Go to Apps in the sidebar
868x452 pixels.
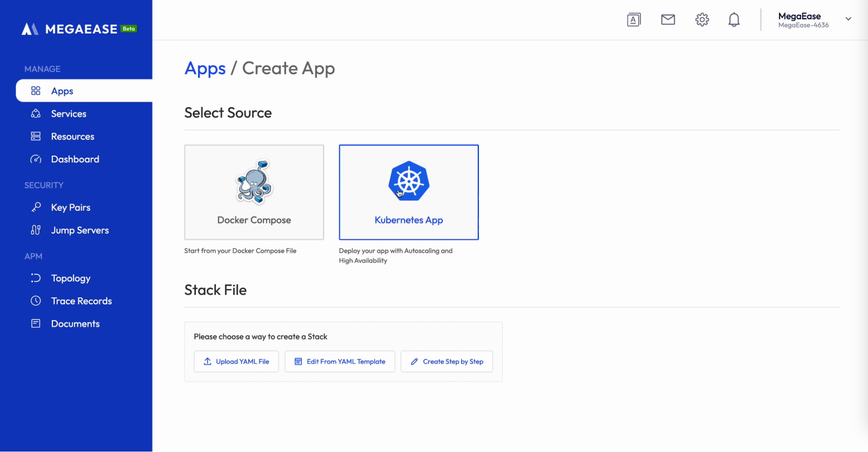[84, 91]
